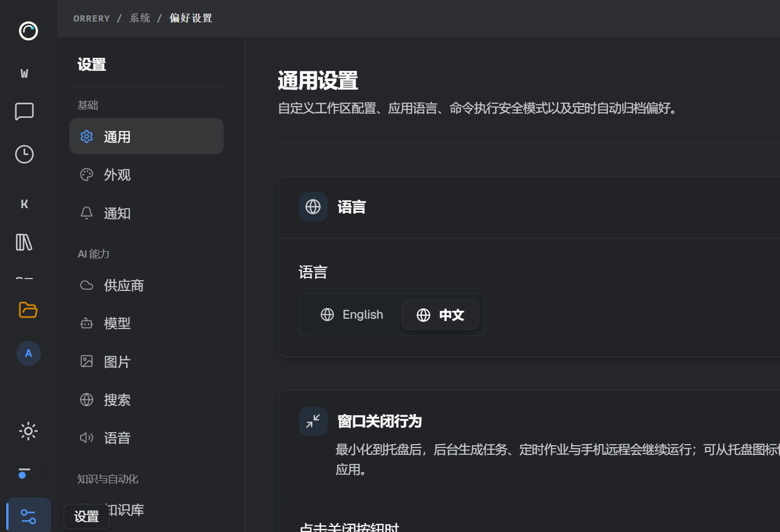Open the library books icon
This screenshot has height=532, width=780.
coord(24,242)
